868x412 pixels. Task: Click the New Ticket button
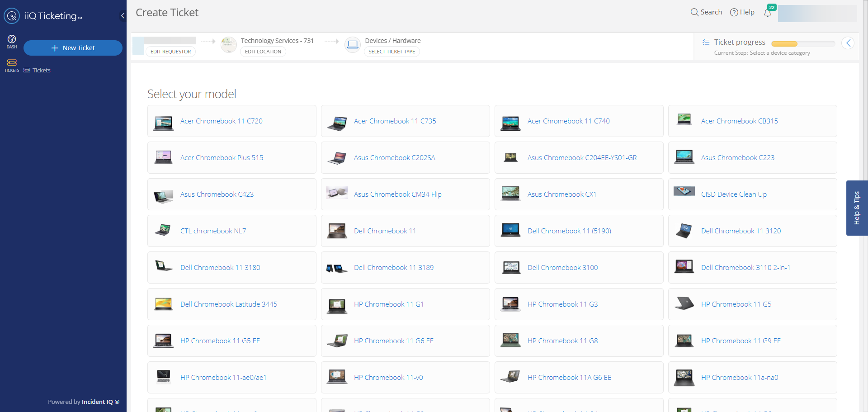(73, 48)
